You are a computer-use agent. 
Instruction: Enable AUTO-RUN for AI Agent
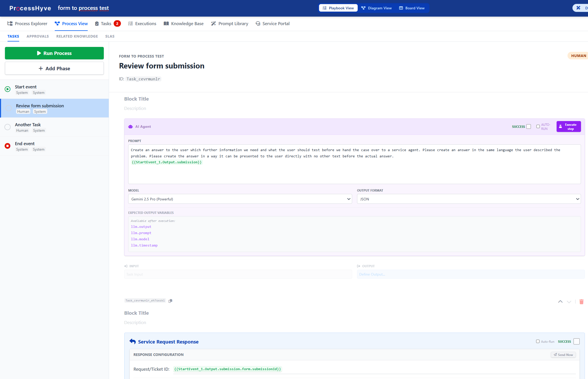pyautogui.click(x=538, y=127)
